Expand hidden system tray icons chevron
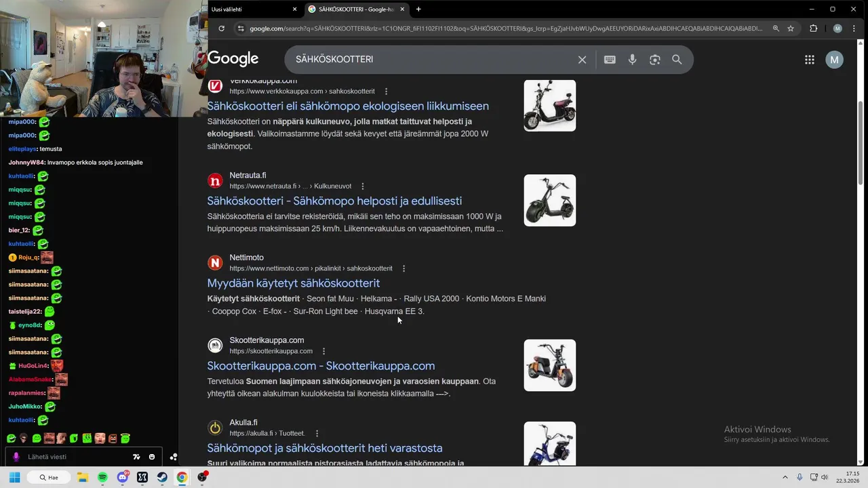 click(785, 477)
